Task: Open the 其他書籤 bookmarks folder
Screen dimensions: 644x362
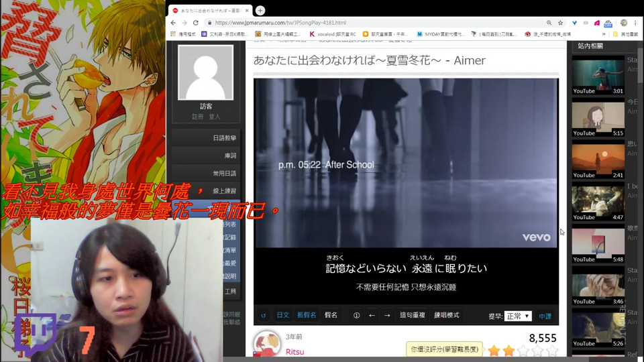Action: pyautogui.click(x=625, y=34)
